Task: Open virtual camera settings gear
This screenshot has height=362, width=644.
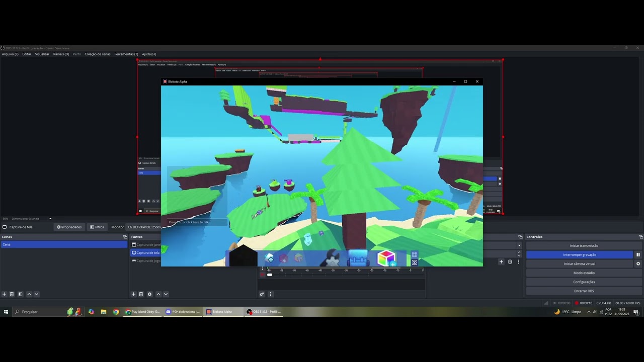Action: click(x=638, y=264)
